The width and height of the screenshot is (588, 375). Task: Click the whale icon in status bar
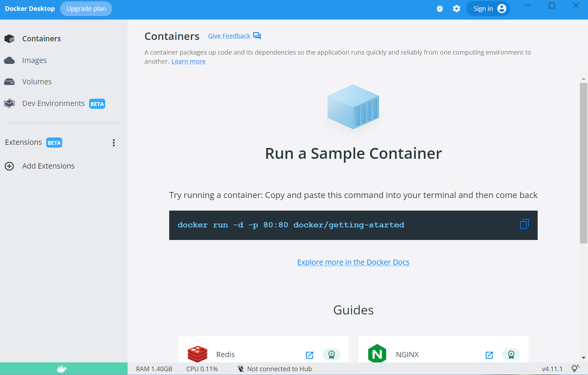(62, 369)
